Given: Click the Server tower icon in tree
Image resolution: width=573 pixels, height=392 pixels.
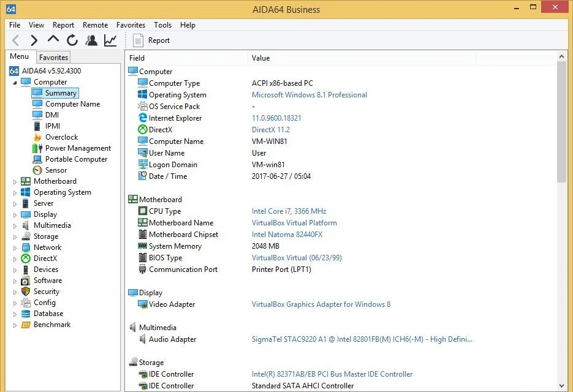Looking at the screenshot, I should pos(26,203).
